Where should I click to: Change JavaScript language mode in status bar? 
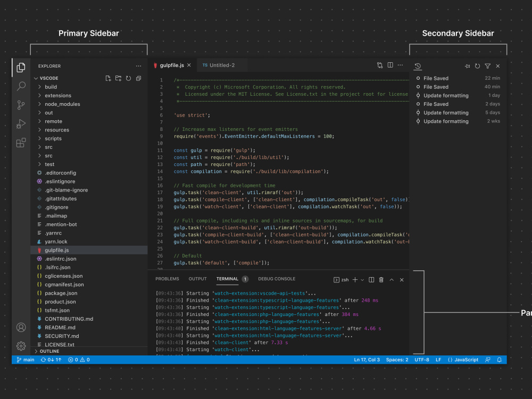(x=463, y=360)
